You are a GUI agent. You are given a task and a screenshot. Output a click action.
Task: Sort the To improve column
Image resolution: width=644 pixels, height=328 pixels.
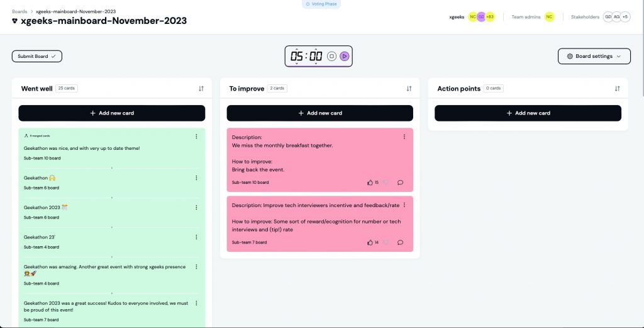point(409,89)
